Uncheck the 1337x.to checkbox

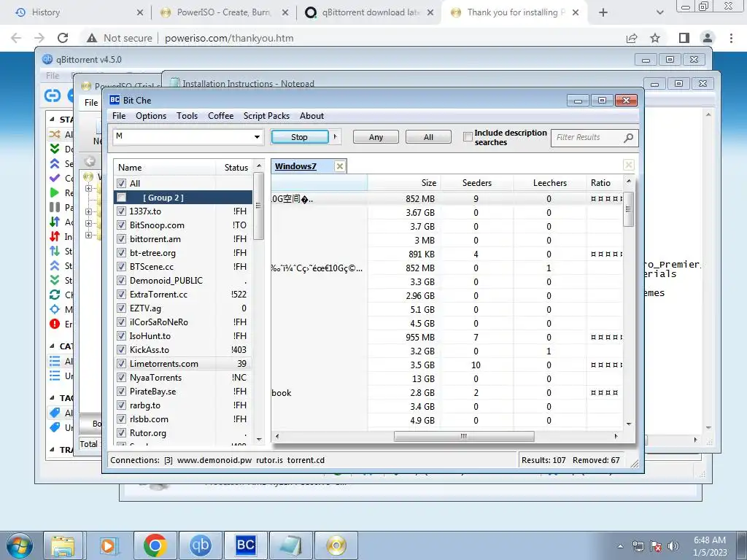click(x=122, y=211)
